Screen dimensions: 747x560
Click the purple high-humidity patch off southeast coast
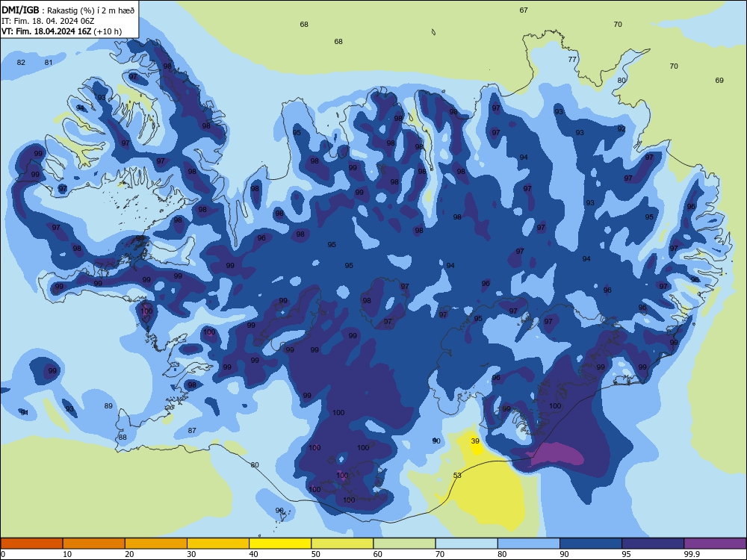558,454
